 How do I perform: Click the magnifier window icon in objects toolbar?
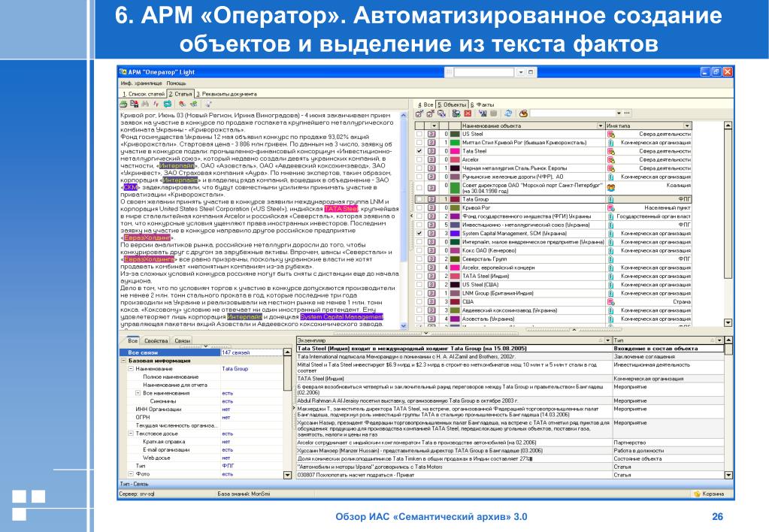483,113
